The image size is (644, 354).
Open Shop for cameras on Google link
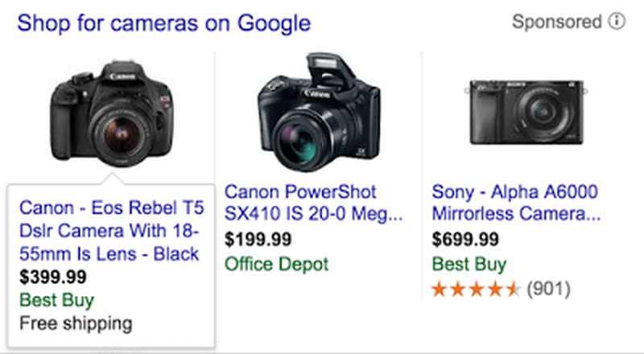[164, 23]
